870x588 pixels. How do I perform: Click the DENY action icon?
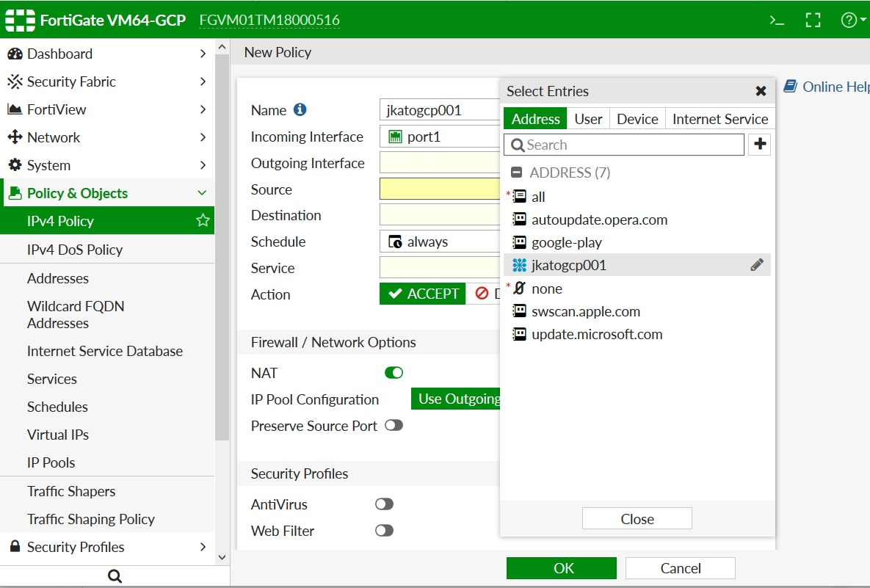coord(482,294)
